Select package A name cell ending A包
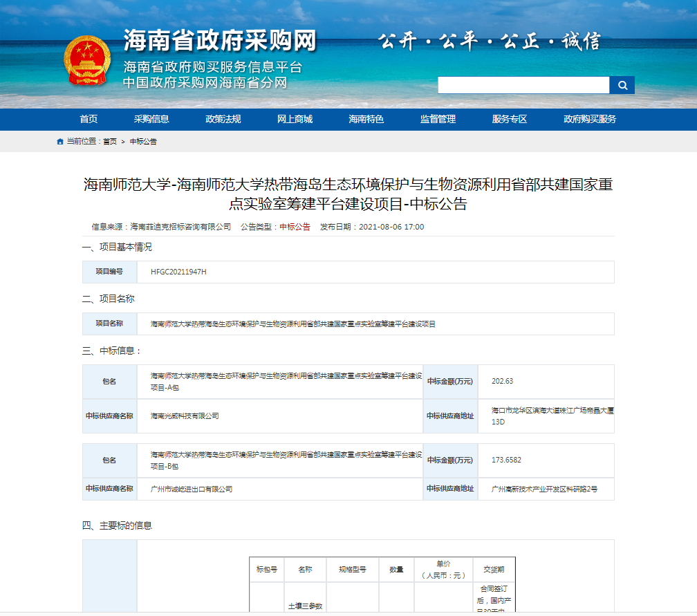This screenshot has width=697, height=616. tap(280, 382)
